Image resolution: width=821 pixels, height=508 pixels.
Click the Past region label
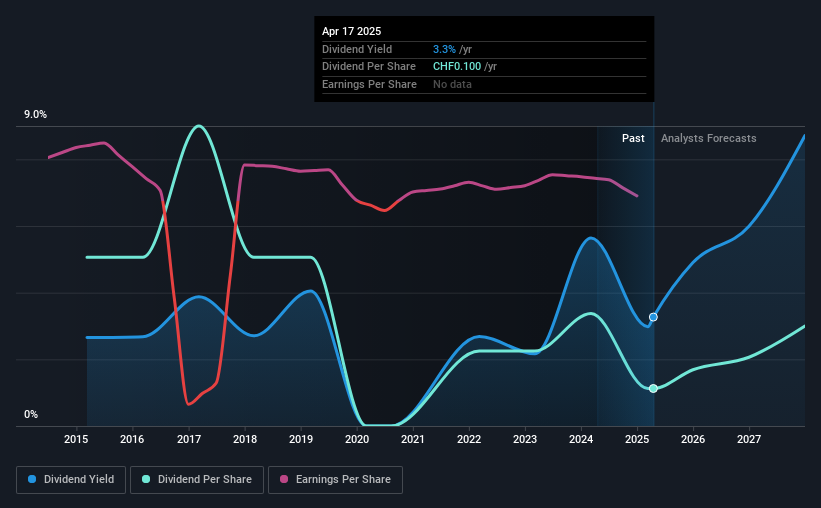click(x=633, y=138)
